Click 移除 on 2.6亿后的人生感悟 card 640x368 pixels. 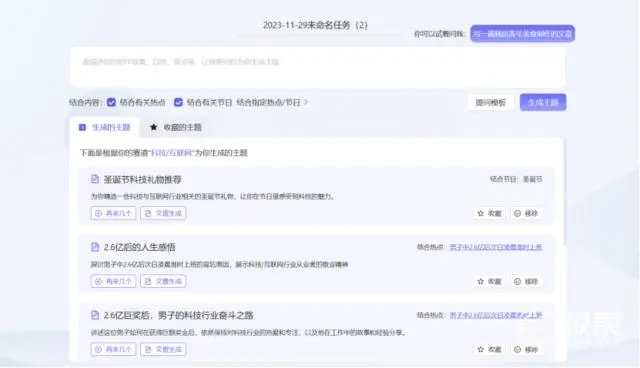tap(526, 282)
